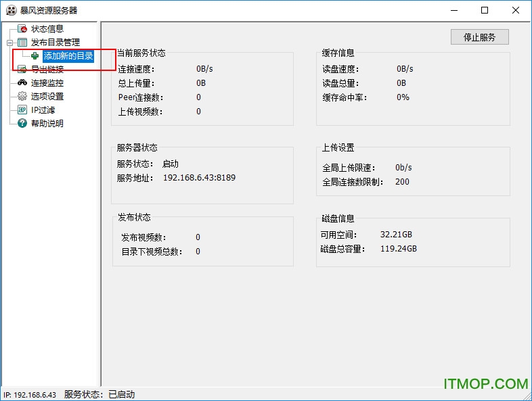Image resolution: width=532 pixels, height=401 pixels.
Task: Open 连接监控 in the sidebar
Action: [x=47, y=82]
